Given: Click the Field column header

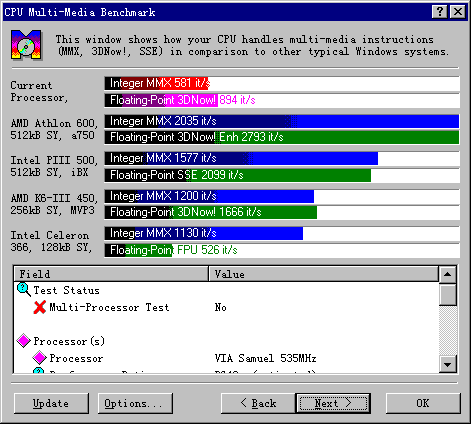Looking at the screenshot, I should point(111,274).
